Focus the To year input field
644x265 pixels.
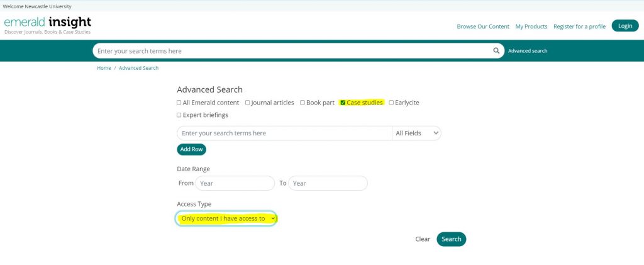coord(328,183)
